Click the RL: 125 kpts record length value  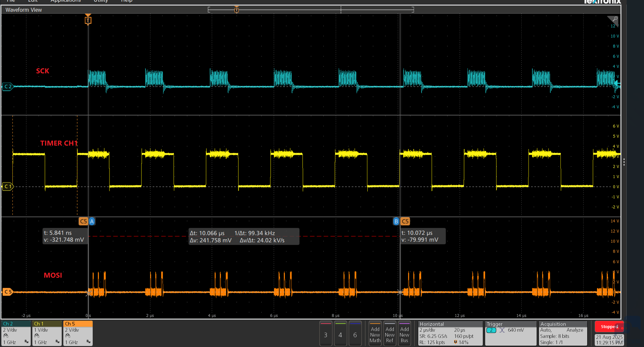click(432, 342)
